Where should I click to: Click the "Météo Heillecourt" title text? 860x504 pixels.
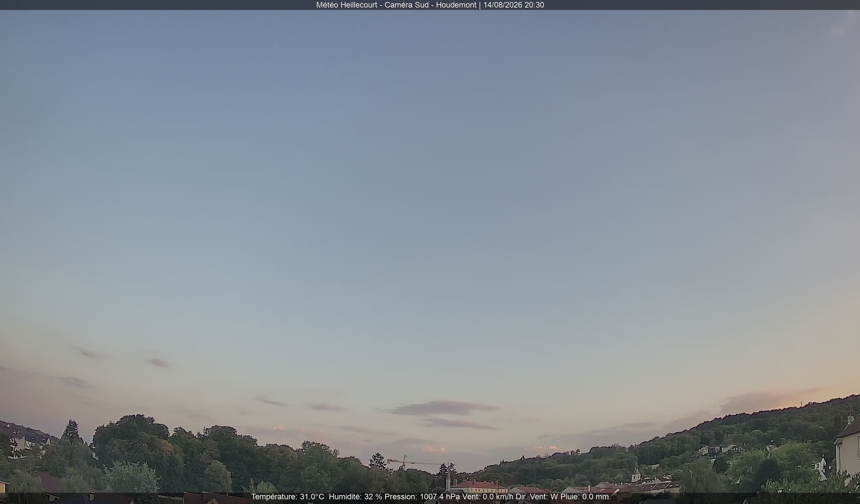click(346, 5)
